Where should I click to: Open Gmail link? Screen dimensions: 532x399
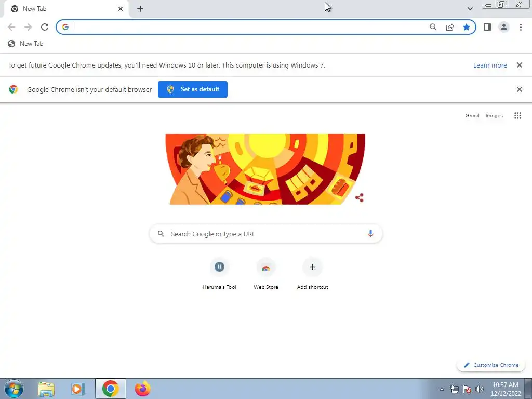472,116
